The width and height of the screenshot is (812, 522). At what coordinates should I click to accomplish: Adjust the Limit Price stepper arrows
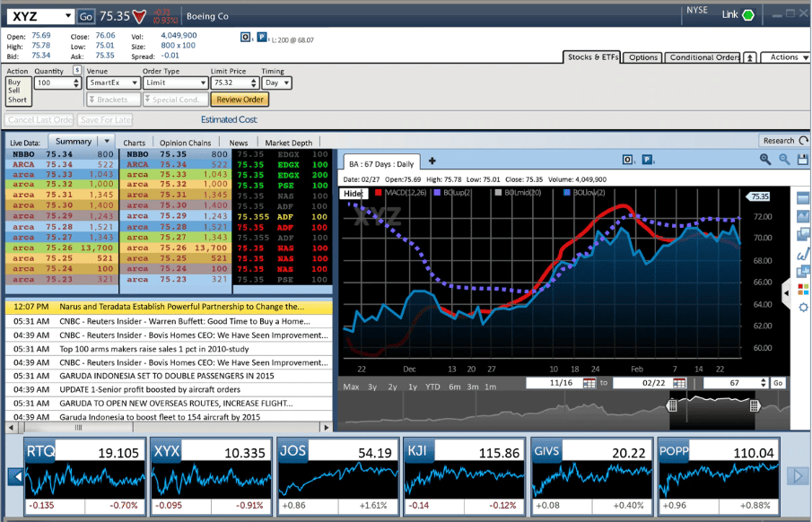point(254,83)
